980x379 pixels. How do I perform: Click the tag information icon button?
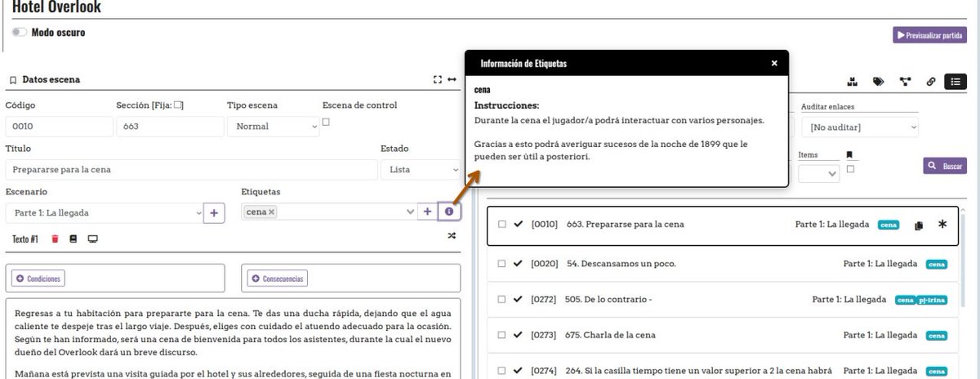click(449, 212)
